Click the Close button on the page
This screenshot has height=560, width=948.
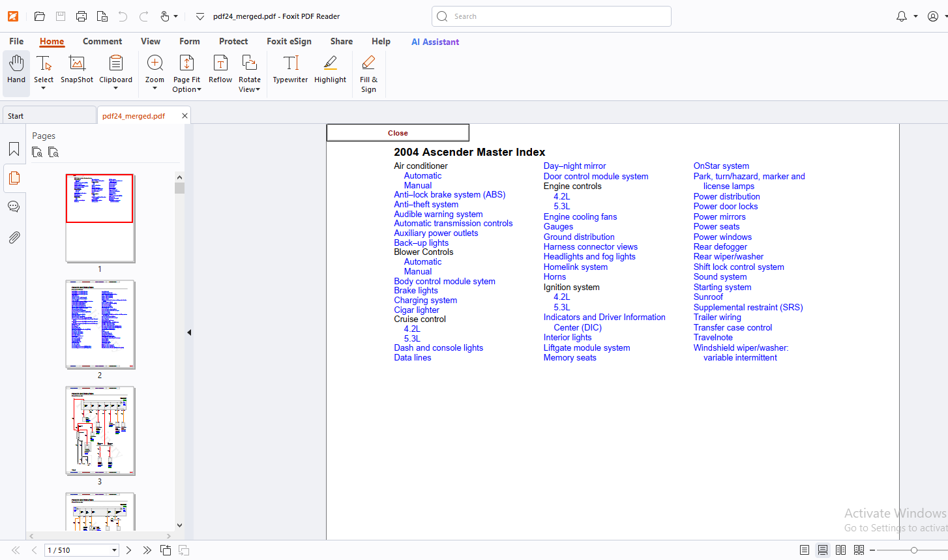(x=398, y=133)
